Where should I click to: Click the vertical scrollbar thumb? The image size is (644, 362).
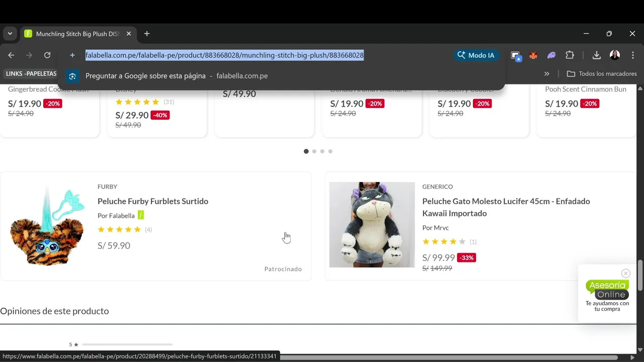click(x=640, y=275)
